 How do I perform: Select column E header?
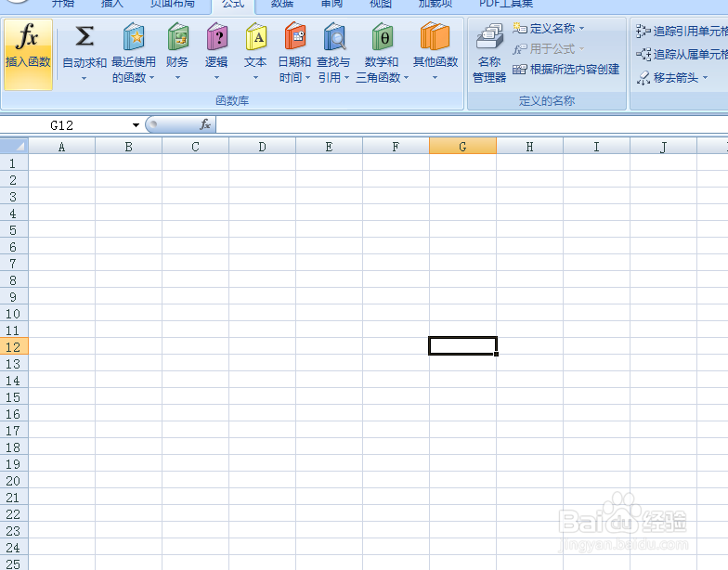329,146
